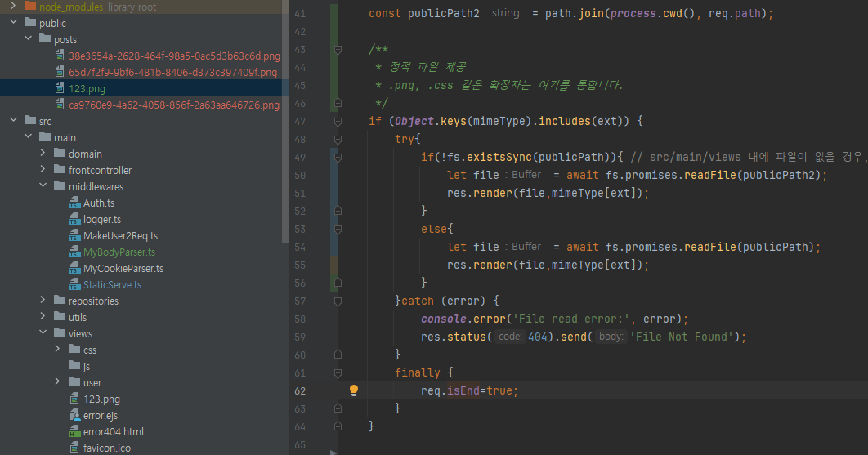Viewport: 868px width, 455px height.
Task: Click the node_modules folder icon
Action: point(30,7)
